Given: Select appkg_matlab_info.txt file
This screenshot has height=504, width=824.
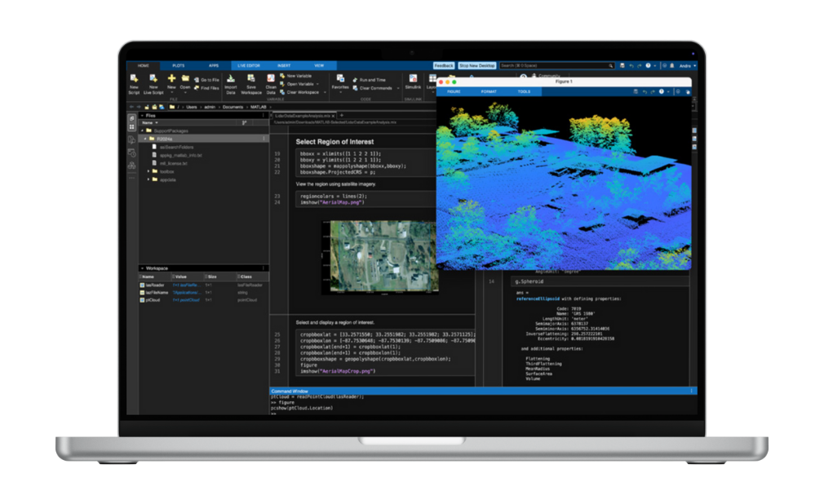Looking at the screenshot, I should click(x=181, y=155).
